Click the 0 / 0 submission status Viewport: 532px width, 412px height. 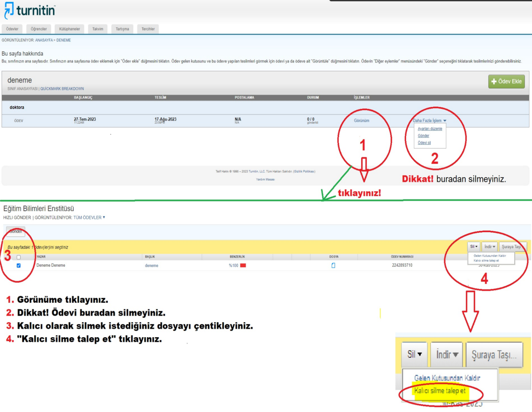[311, 119]
